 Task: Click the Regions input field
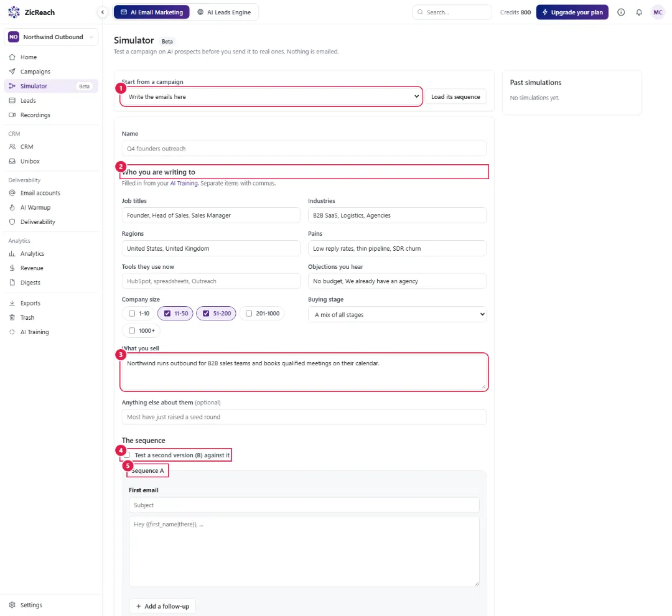[x=211, y=248]
